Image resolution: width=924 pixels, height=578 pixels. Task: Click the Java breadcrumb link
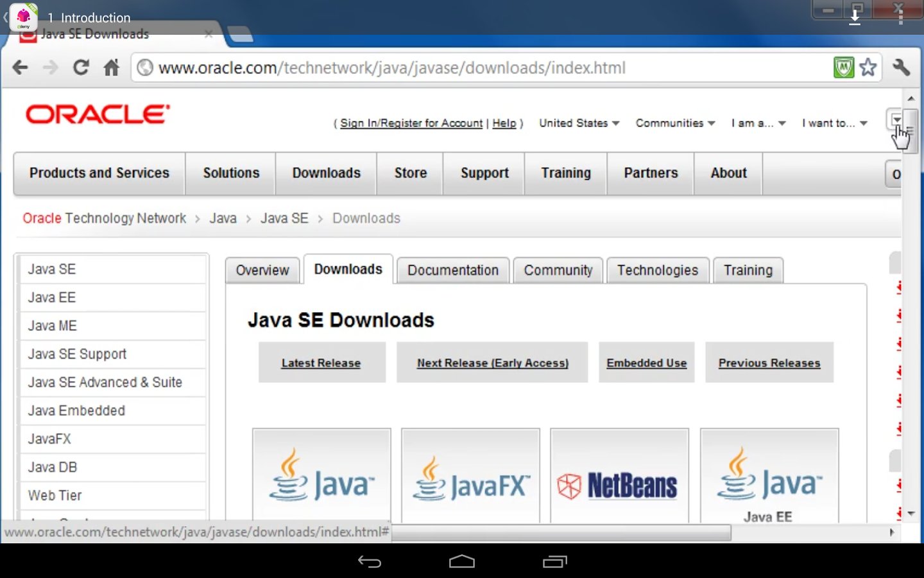[x=223, y=218]
